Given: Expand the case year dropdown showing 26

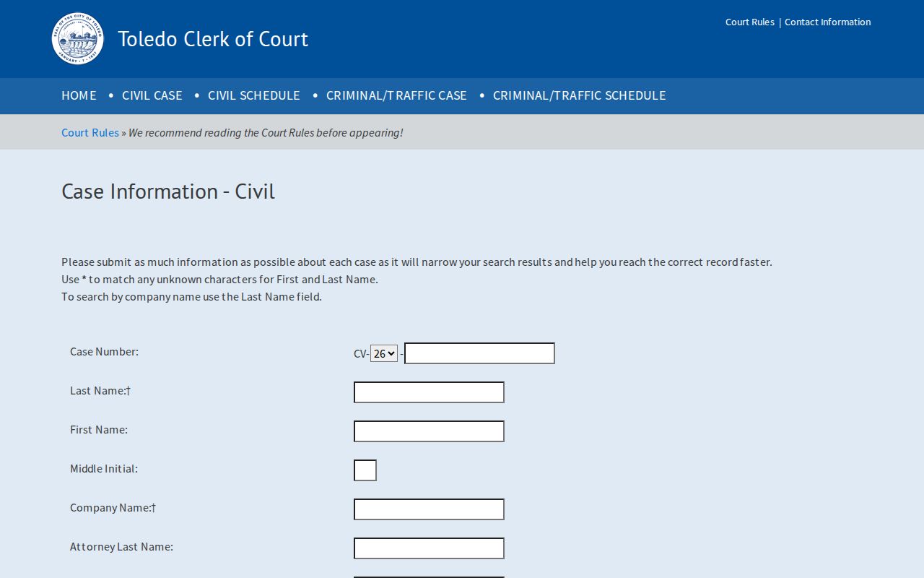Looking at the screenshot, I should [x=384, y=353].
